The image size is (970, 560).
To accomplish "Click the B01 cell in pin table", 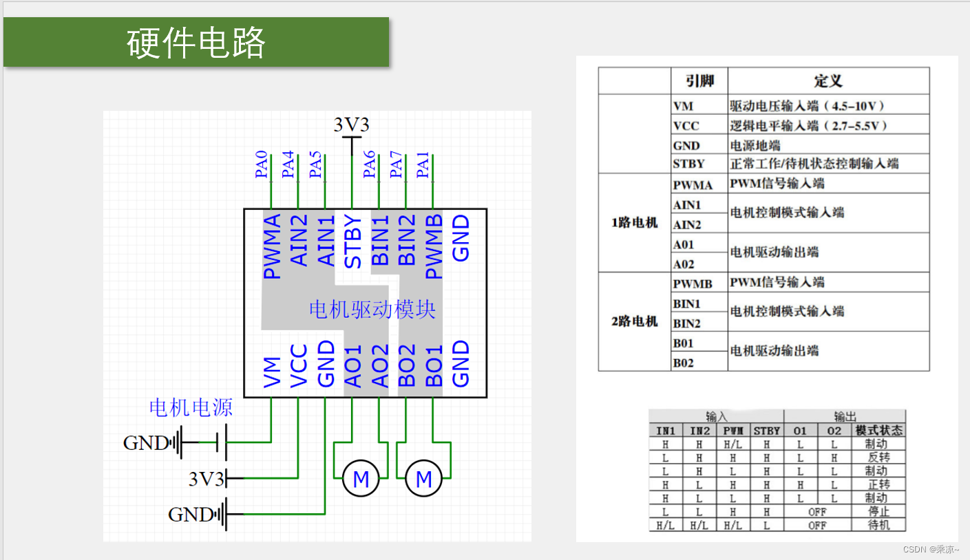I will (x=699, y=343).
